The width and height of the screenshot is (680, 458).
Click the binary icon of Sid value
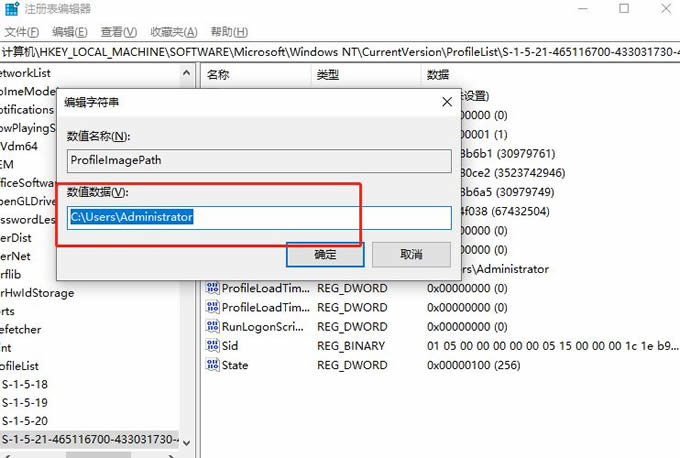click(212, 346)
